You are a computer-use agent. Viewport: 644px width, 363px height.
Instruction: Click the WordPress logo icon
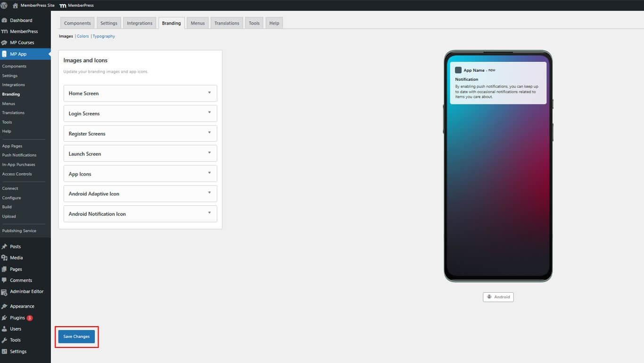[x=4, y=5]
